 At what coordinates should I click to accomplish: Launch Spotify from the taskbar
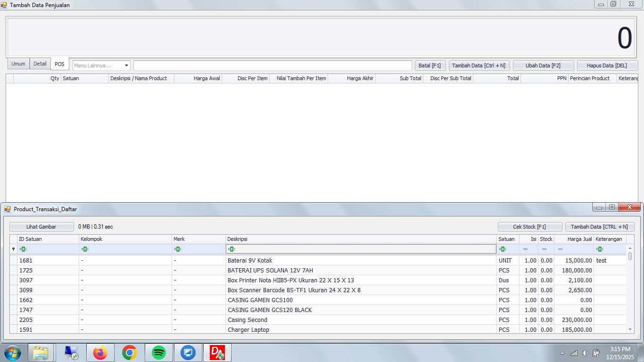point(159,352)
